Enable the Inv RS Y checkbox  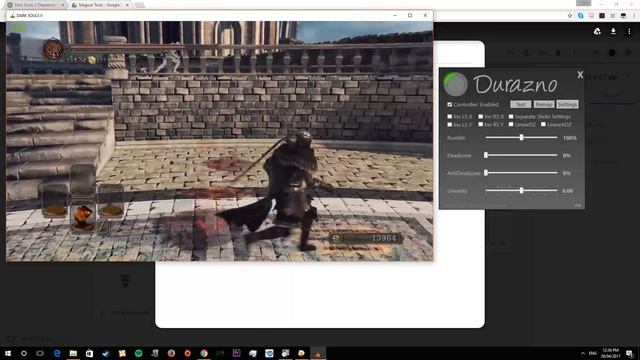481,124
